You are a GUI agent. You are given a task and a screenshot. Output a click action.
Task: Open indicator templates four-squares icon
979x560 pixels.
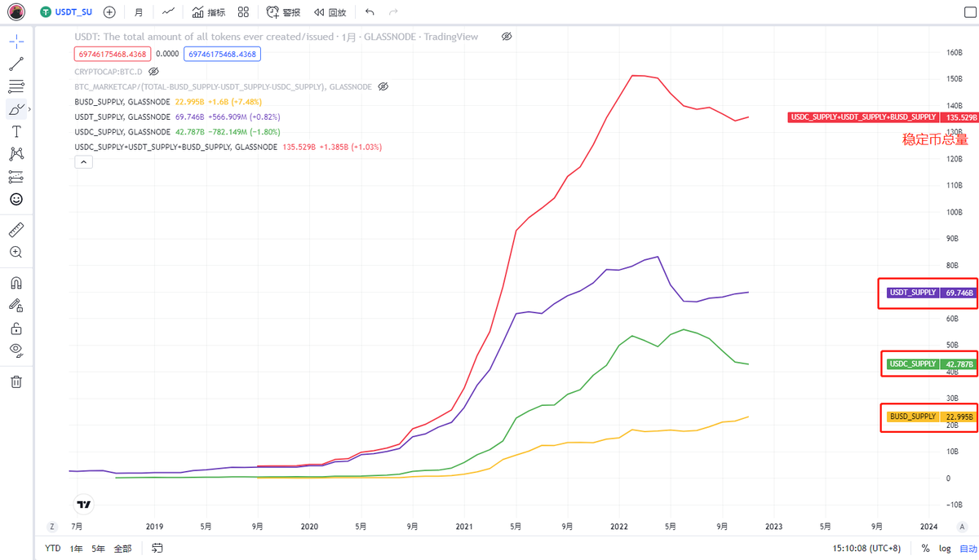tap(243, 12)
